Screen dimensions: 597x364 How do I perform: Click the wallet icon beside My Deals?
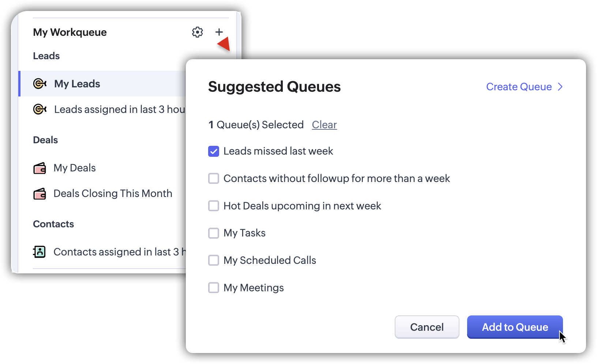pyautogui.click(x=40, y=168)
